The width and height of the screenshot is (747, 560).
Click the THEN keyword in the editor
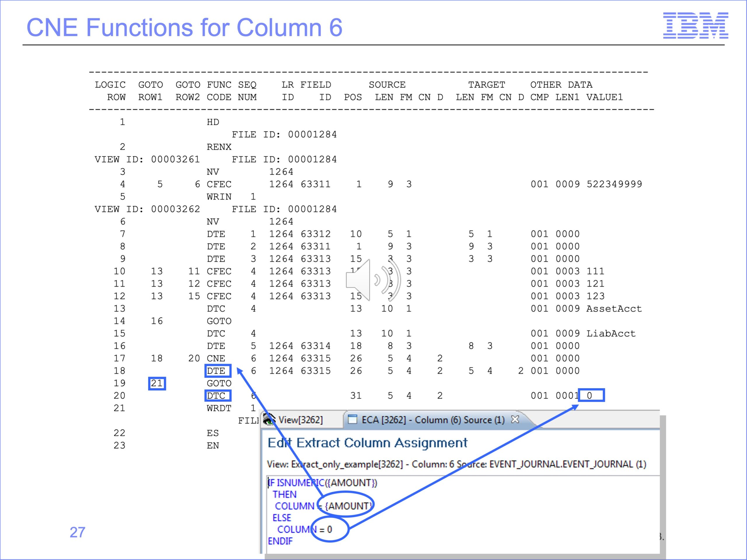coord(285,494)
